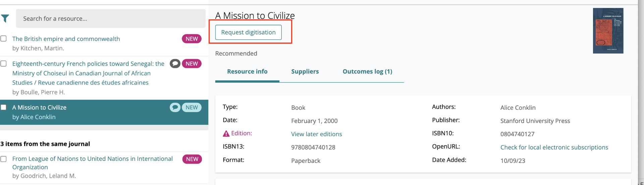Click NEW badge on League of Nations item
The width and height of the screenshot is (644, 185).
click(x=192, y=159)
